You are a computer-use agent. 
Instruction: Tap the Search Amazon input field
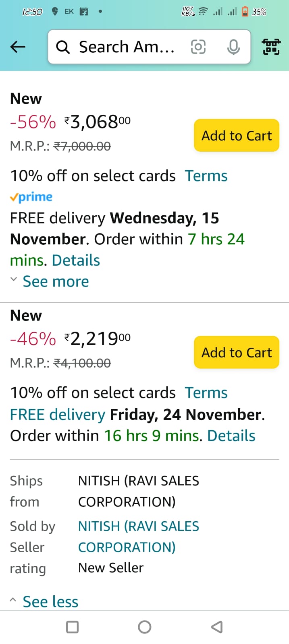coord(127,47)
